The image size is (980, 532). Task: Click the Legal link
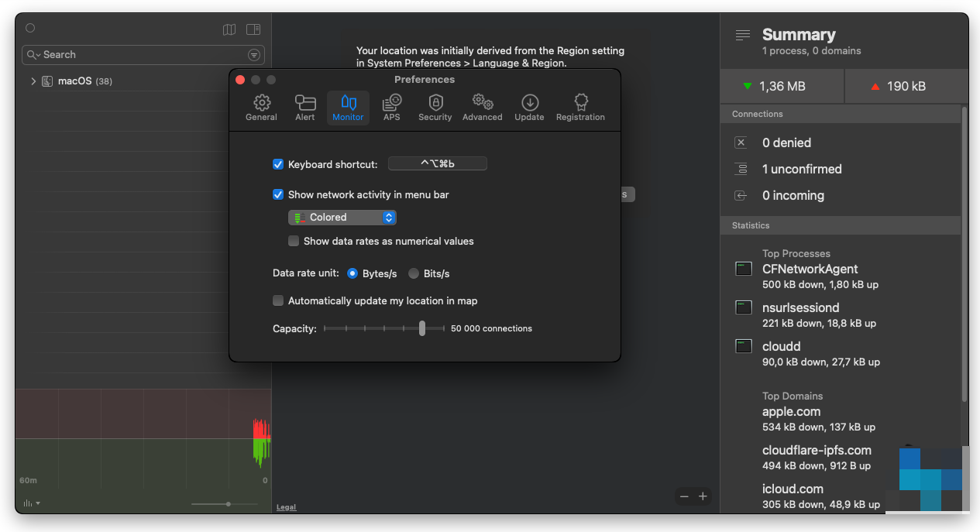[286, 507]
